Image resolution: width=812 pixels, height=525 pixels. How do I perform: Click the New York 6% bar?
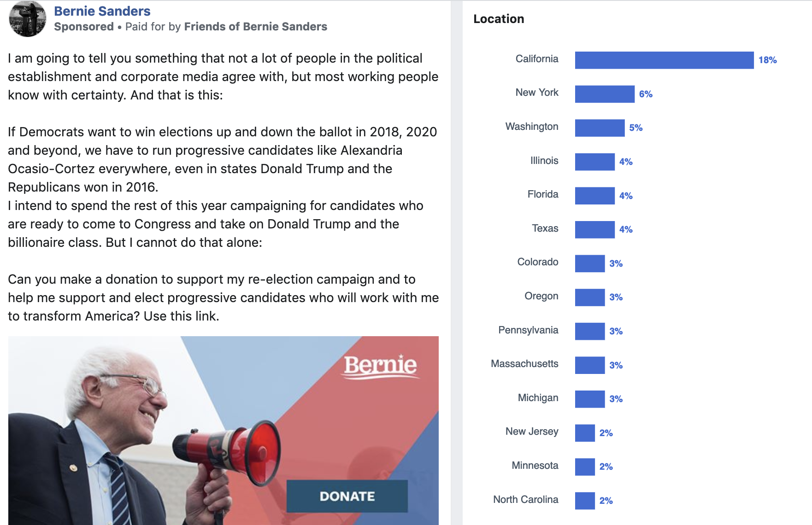click(605, 94)
